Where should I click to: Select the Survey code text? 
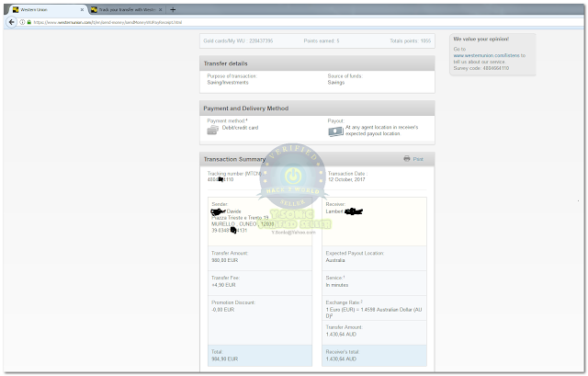point(481,68)
